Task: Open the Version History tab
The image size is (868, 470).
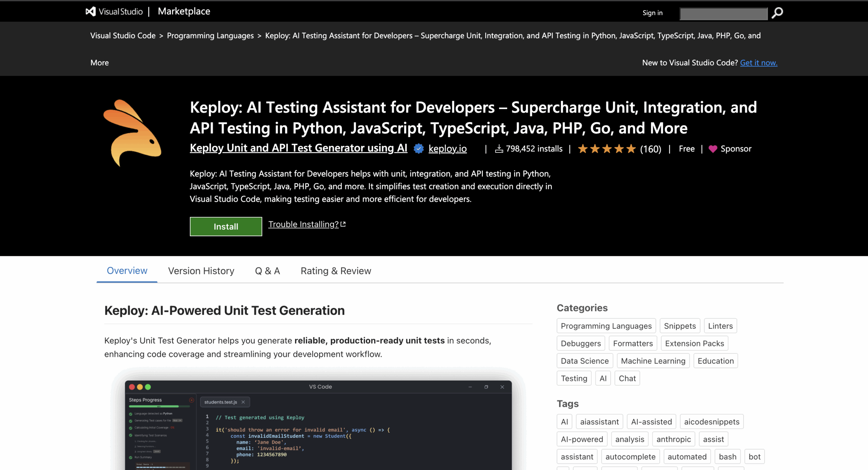Action: click(x=201, y=271)
